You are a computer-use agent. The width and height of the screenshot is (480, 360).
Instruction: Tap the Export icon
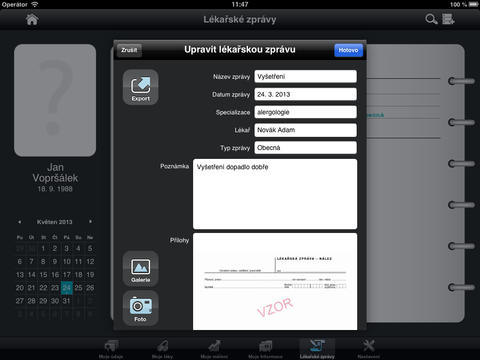tap(140, 87)
